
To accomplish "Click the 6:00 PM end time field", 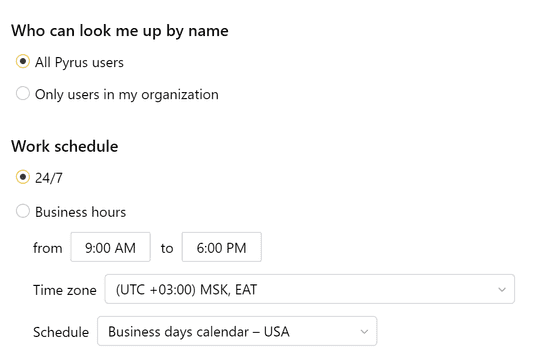I will [222, 247].
